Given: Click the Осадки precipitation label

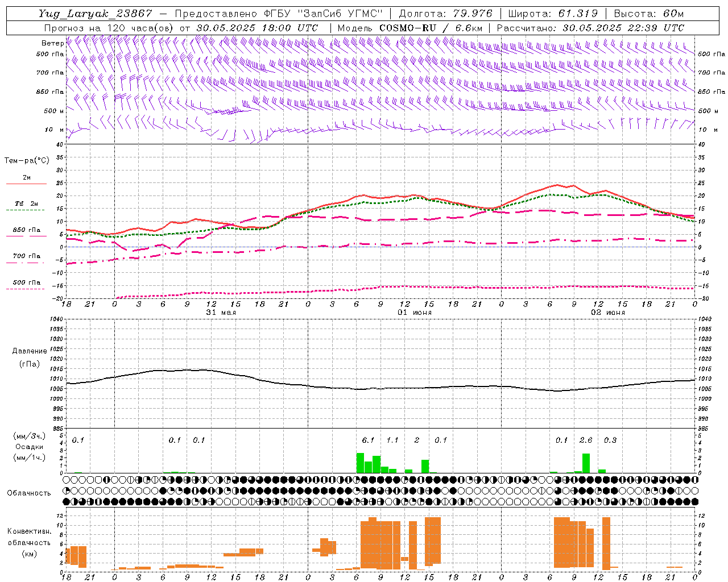Looking at the screenshot, I should (30, 447).
